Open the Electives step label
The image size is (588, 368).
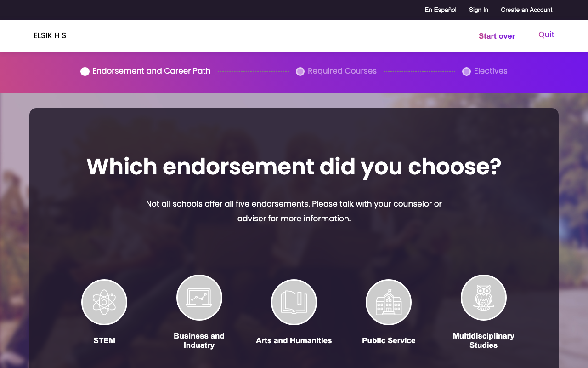pyautogui.click(x=491, y=71)
